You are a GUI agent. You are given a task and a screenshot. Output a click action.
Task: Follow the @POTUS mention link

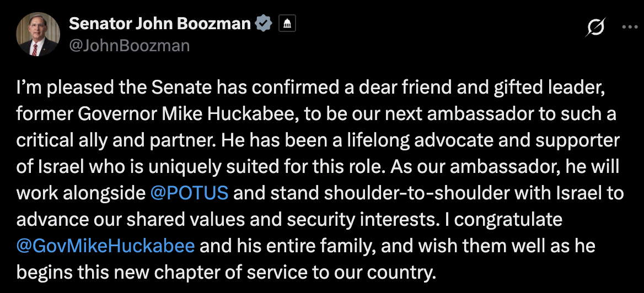pos(189,193)
